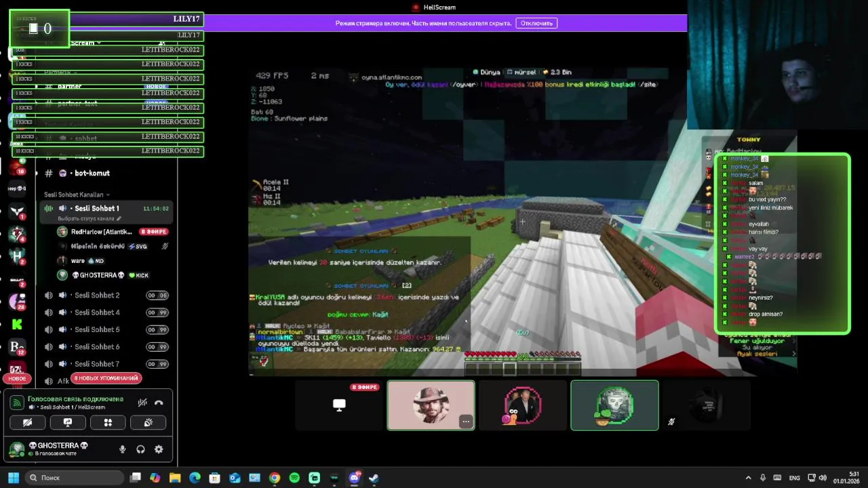Show hidden system tray icons

[748, 478]
